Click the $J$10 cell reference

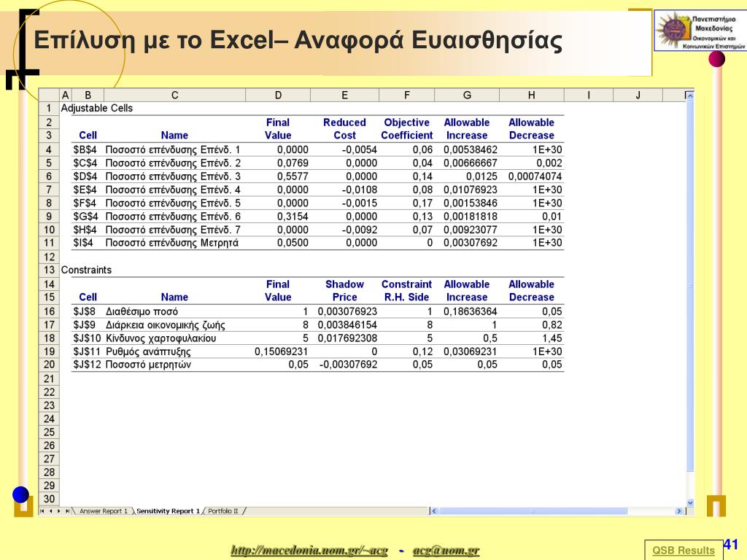coord(88,338)
